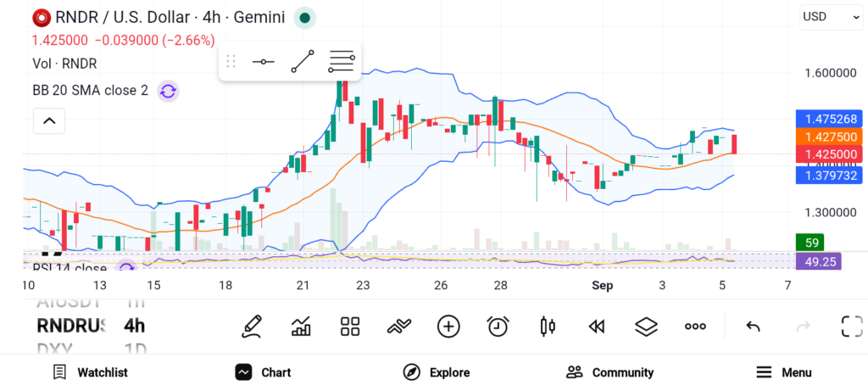The width and height of the screenshot is (868, 391).
Task: Click the green 59 value label
Action: click(x=810, y=243)
